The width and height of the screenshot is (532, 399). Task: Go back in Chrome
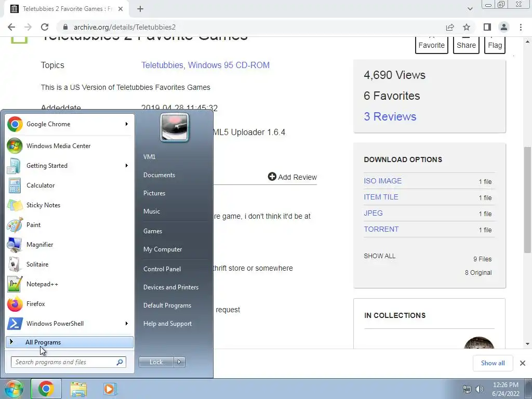point(11,27)
